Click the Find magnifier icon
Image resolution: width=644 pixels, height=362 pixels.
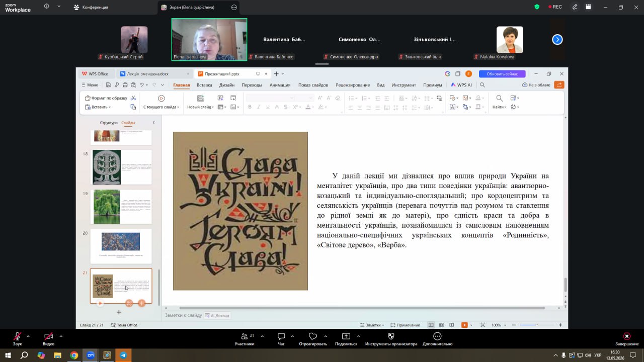(x=499, y=98)
